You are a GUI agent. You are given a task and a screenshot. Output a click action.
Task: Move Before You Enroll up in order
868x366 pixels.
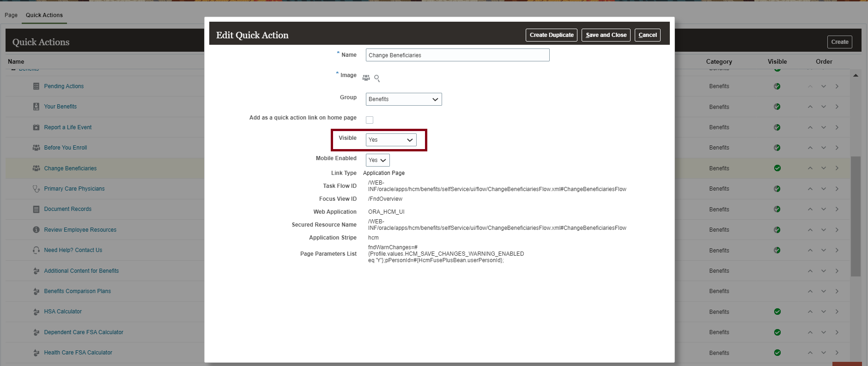810,148
